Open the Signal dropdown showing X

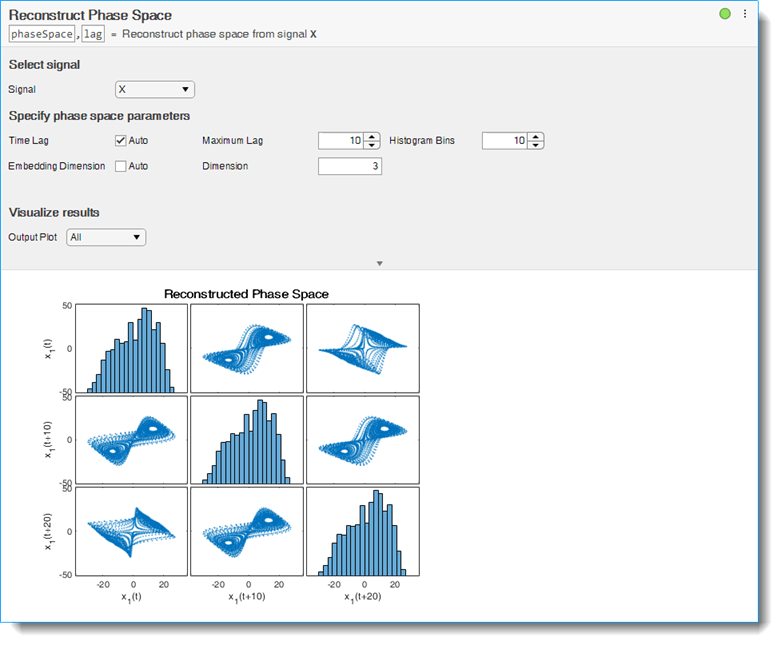click(154, 89)
